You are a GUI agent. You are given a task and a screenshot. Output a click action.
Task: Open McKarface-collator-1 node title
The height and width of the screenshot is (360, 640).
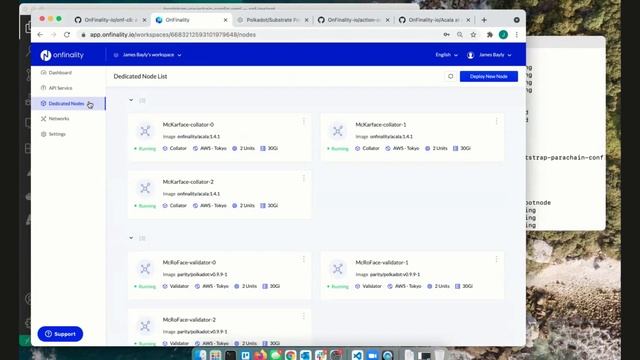[x=380, y=124]
